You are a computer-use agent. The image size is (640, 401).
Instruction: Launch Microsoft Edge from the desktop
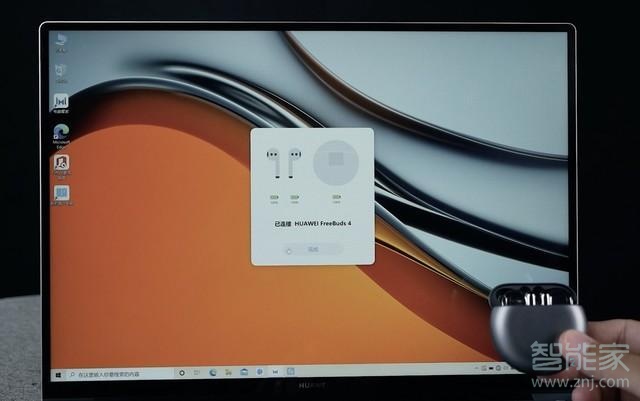[61, 132]
